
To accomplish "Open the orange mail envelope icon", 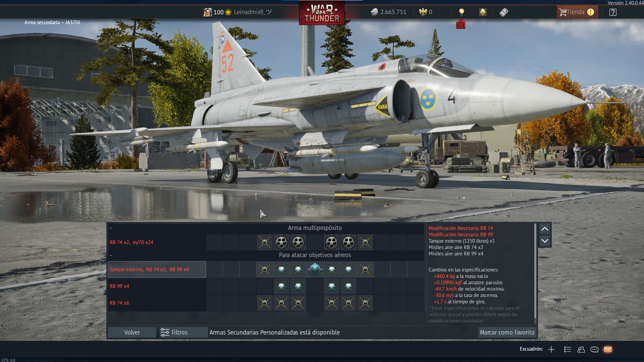I will [608, 349].
